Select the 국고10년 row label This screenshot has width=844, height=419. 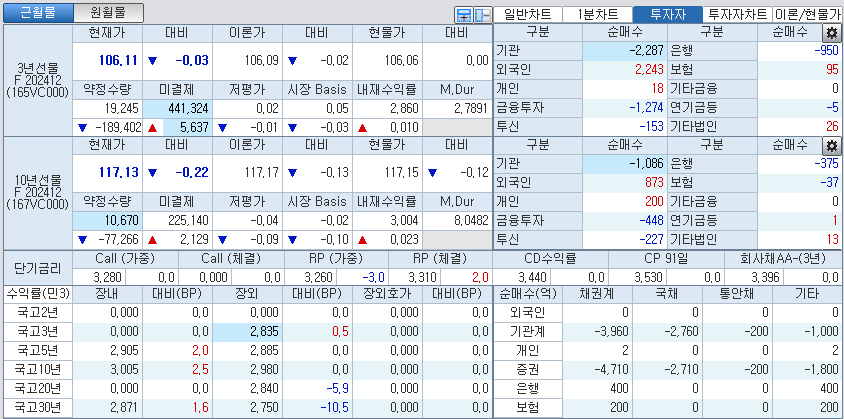coord(38,369)
